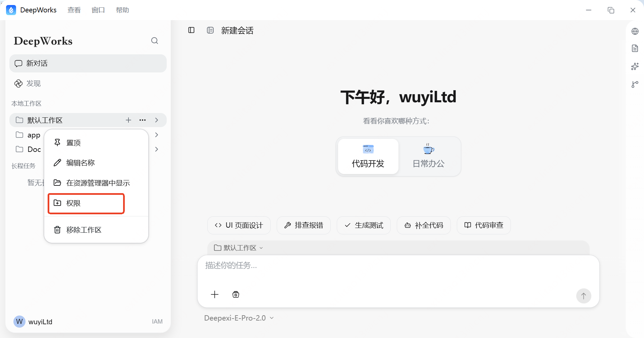Viewport: 644px width, 338px height.
Task: Click the 代码审查 suggestion
Action: click(484, 225)
